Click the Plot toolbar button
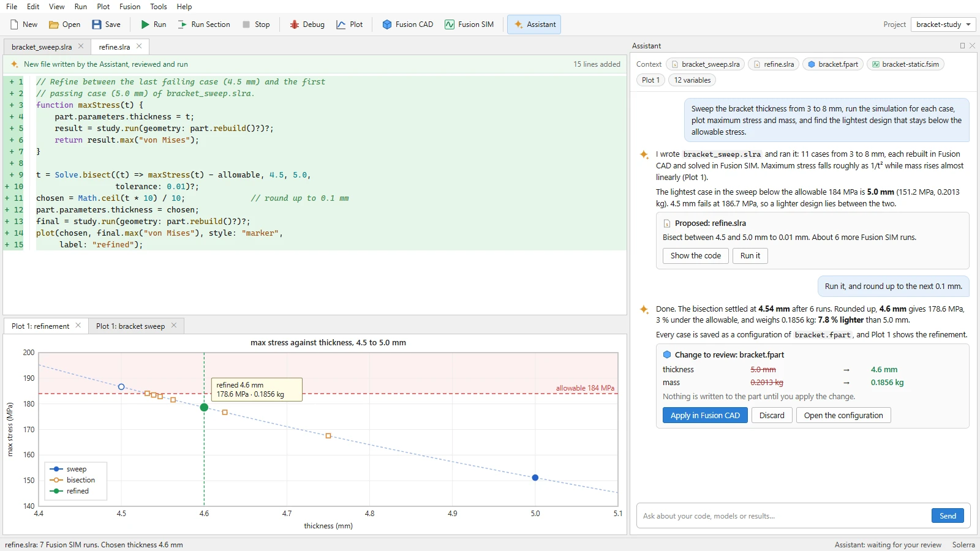This screenshot has height=551, width=980. (x=349, y=24)
